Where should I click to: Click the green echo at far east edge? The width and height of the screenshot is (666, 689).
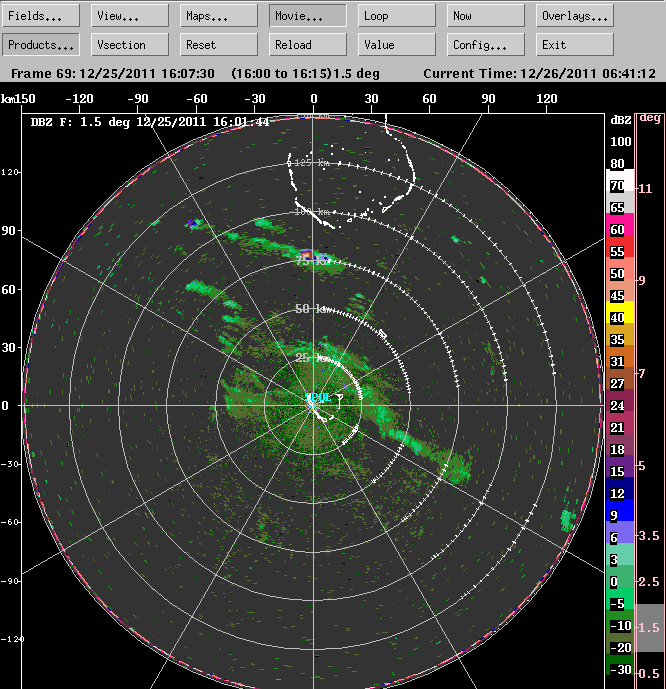(x=568, y=520)
